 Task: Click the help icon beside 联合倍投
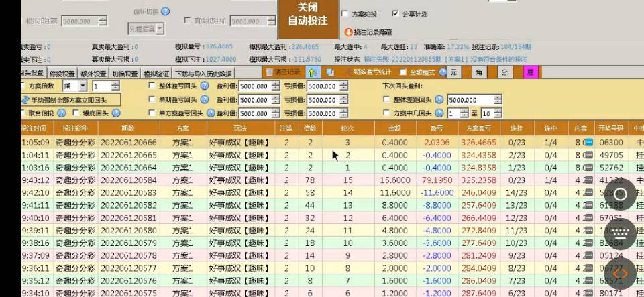pyautogui.click(x=62, y=113)
